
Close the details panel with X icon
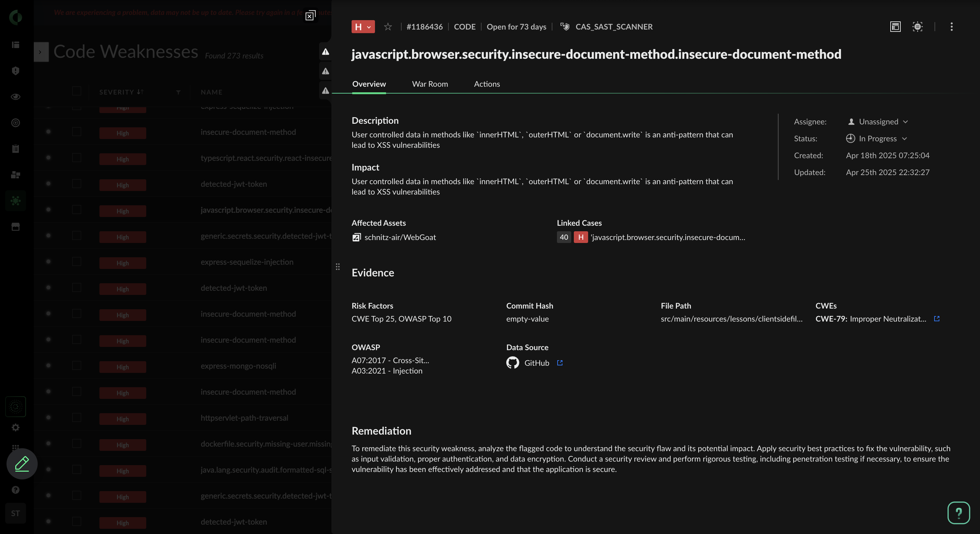point(310,16)
